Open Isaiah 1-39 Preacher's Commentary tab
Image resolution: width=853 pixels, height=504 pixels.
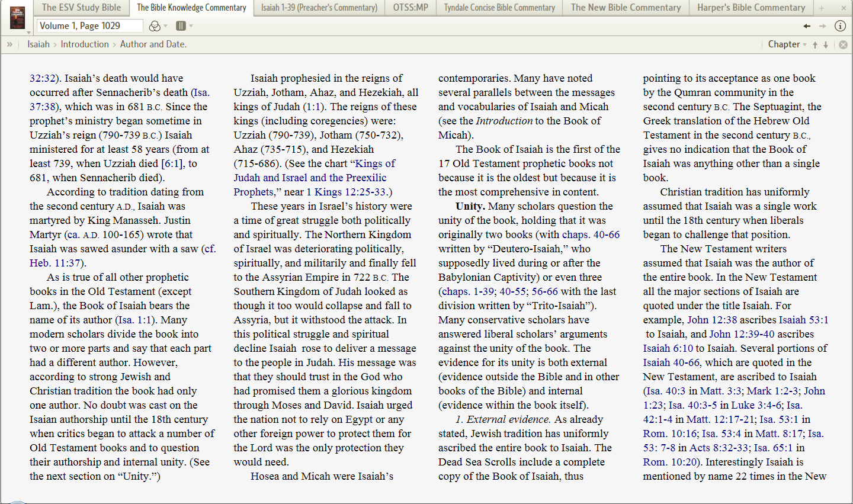[319, 8]
